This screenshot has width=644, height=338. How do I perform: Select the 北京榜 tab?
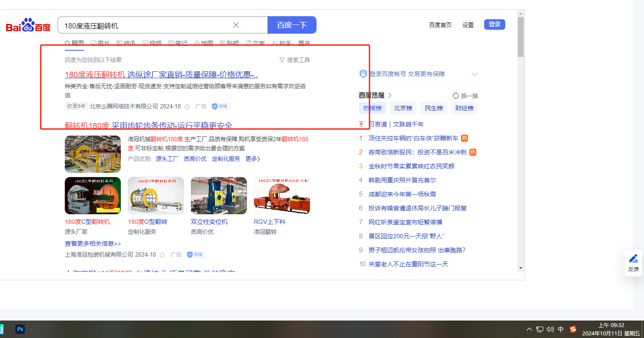(403, 108)
